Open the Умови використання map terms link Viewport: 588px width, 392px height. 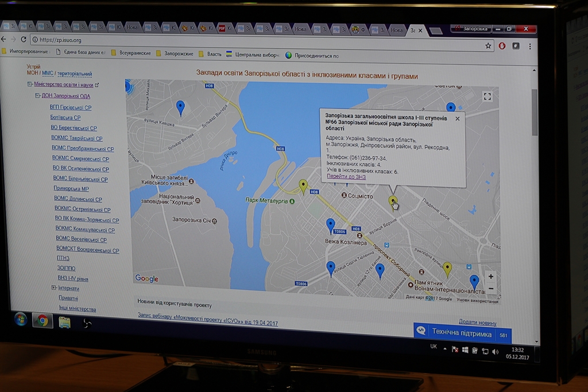477,301
